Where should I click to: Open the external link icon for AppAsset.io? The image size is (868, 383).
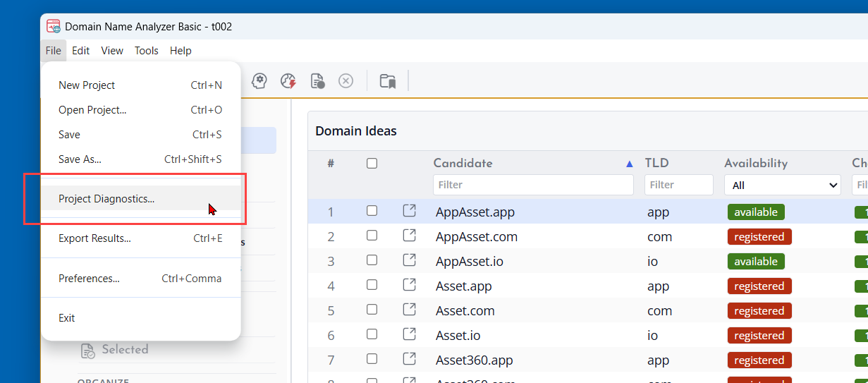pyautogui.click(x=409, y=260)
